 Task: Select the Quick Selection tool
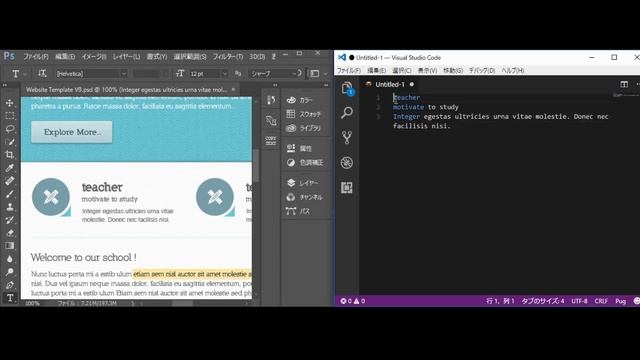[x=10, y=142]
